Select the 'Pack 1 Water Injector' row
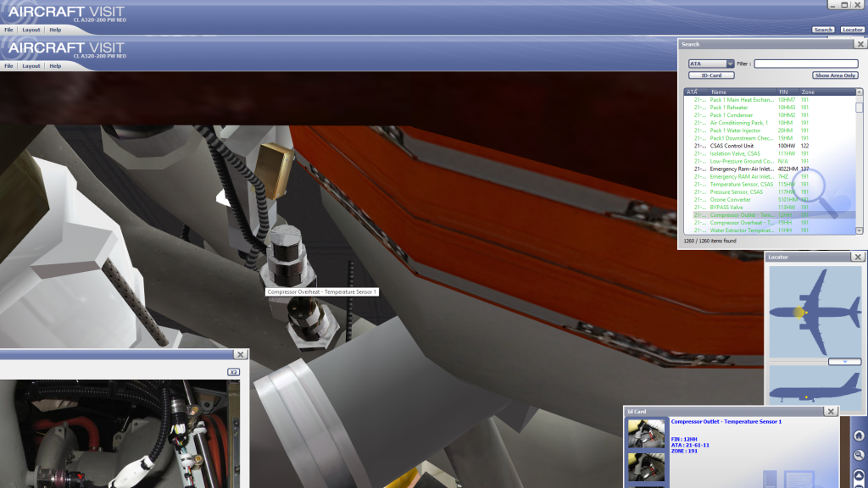Image resolution: width=868 pixels, height=488 pixels. tap(770, 130)
